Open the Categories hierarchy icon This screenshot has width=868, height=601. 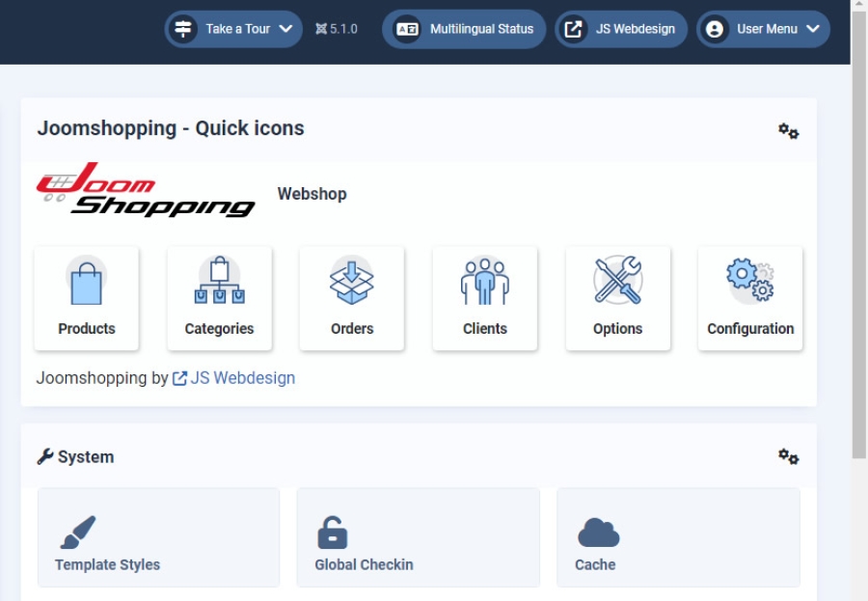click(x=219, y=281)
